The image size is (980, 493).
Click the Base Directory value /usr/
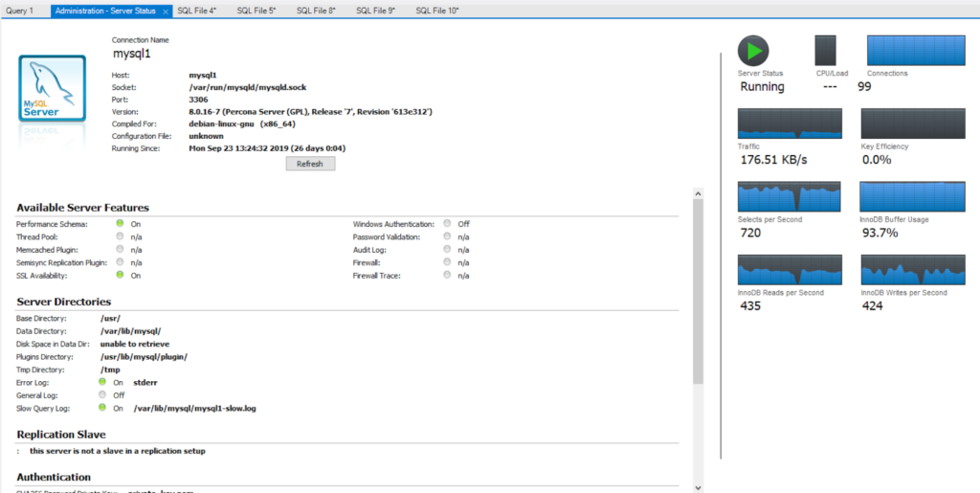point(110,319)
